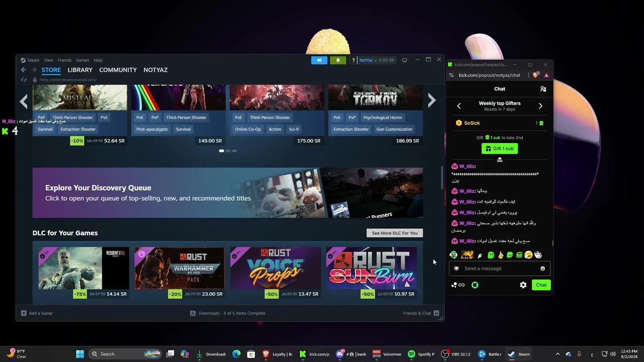Open Rust Sunburn DLC thumbnail
Viewport: 644px width, 362px height.
click(371, 268)
